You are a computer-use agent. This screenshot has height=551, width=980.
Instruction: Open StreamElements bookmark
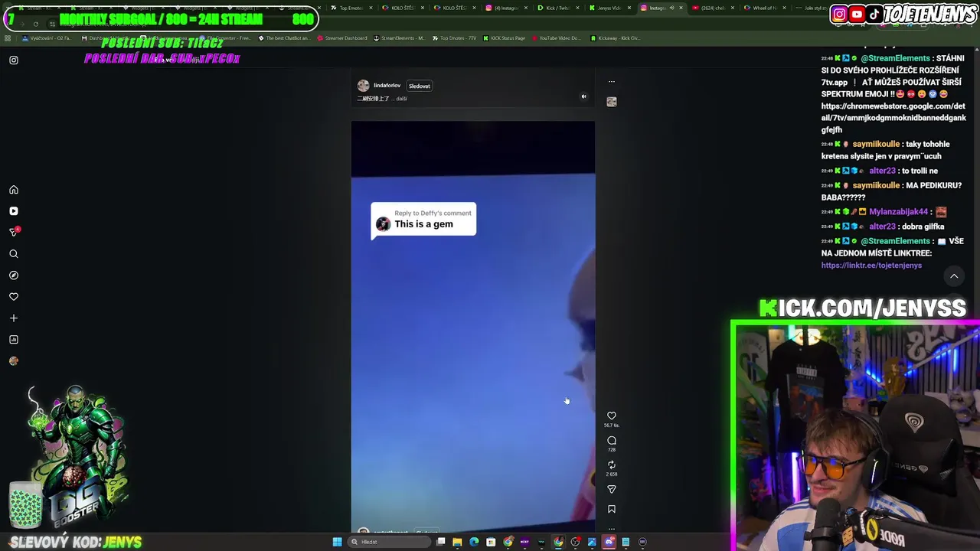(x=399, y=38)
